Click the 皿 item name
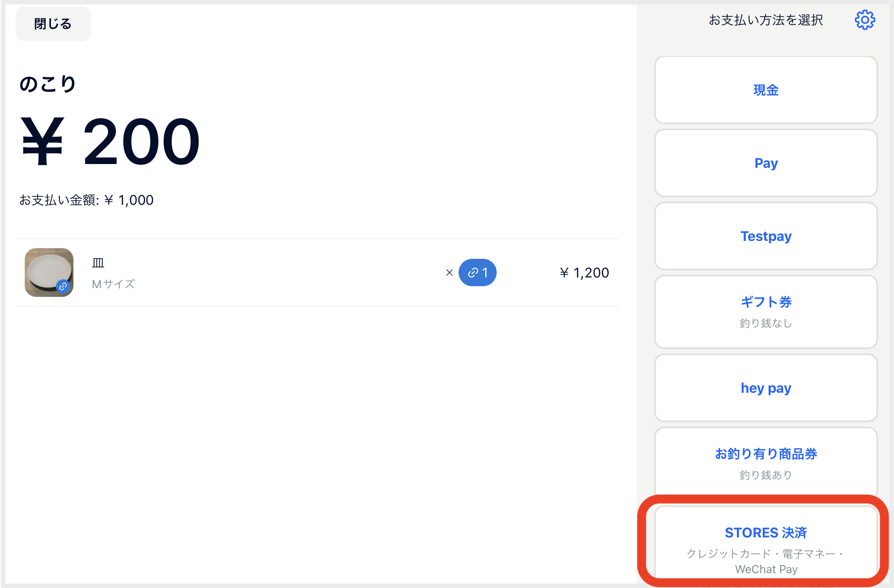 click(x=98, y=262)
